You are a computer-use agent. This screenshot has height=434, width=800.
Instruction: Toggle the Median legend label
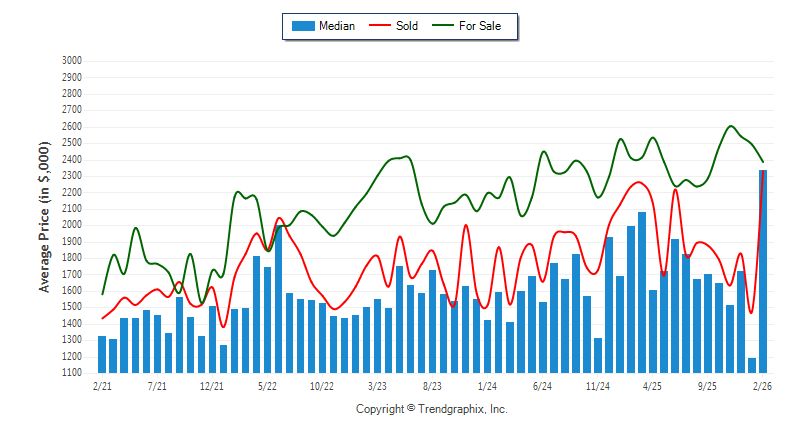336,26
